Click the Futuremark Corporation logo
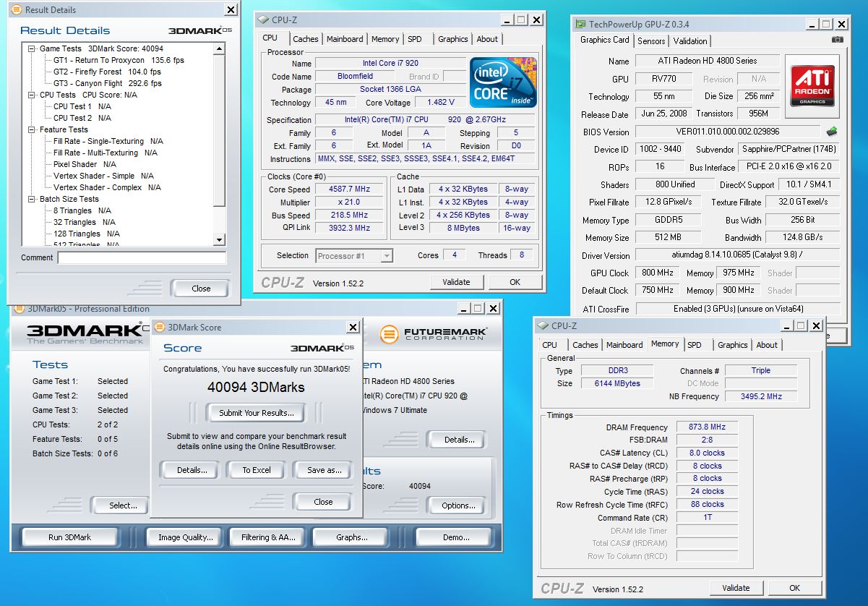The width and height of the screenshot is (868, 606). [x=434, y=333]
